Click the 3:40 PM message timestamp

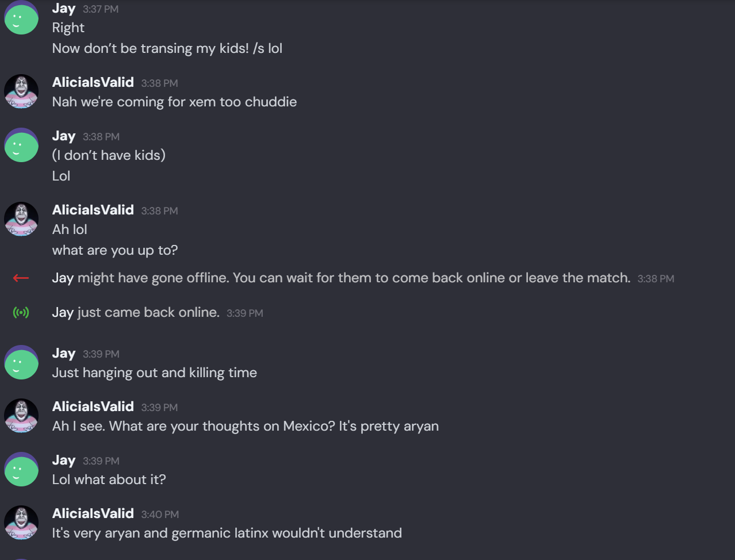click(160, 515)
